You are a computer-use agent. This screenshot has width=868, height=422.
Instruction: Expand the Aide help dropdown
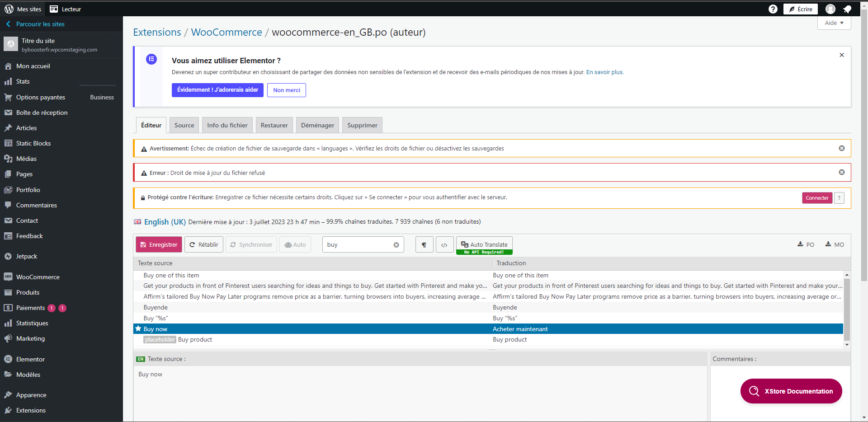tap(834, 23)
